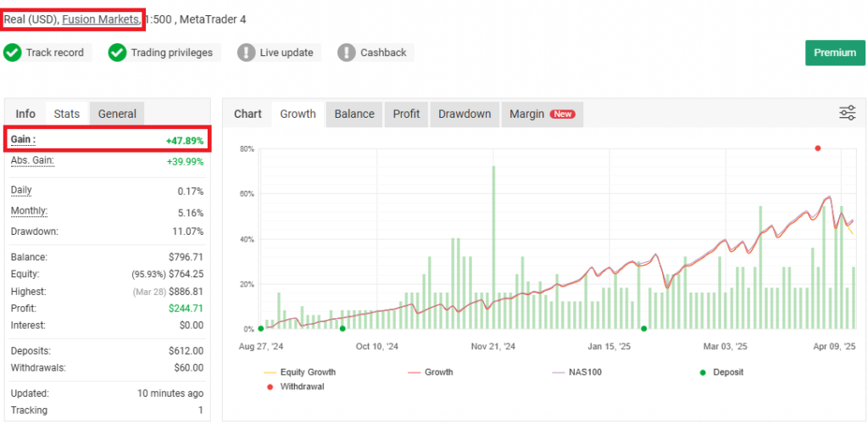Click the green Track record checkmark icon
The image size is (868, 424).
pyautogui.click(x=13, y=53)
